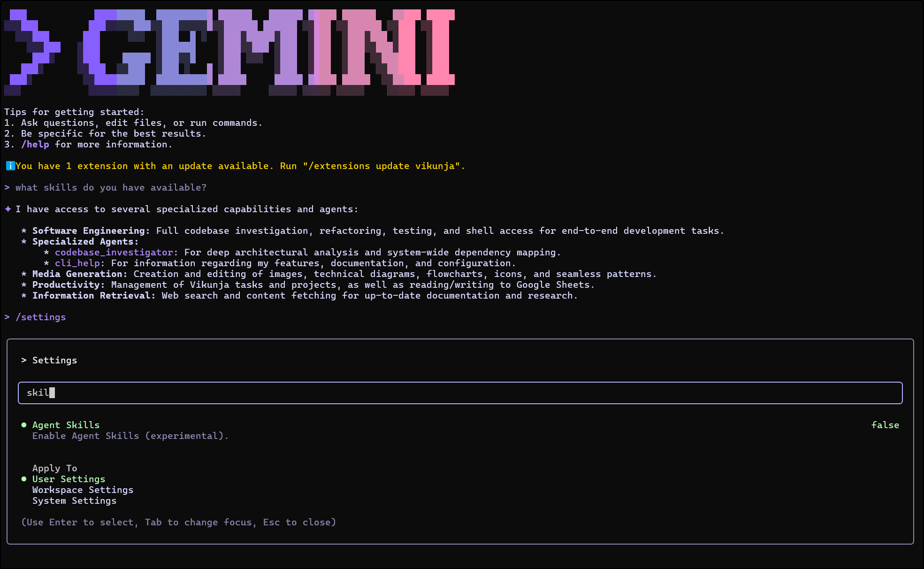Image resolution: width=924 pixels, height=569 pixels.
Task: Click the settings search field containing skil
Action: point(460,393)
